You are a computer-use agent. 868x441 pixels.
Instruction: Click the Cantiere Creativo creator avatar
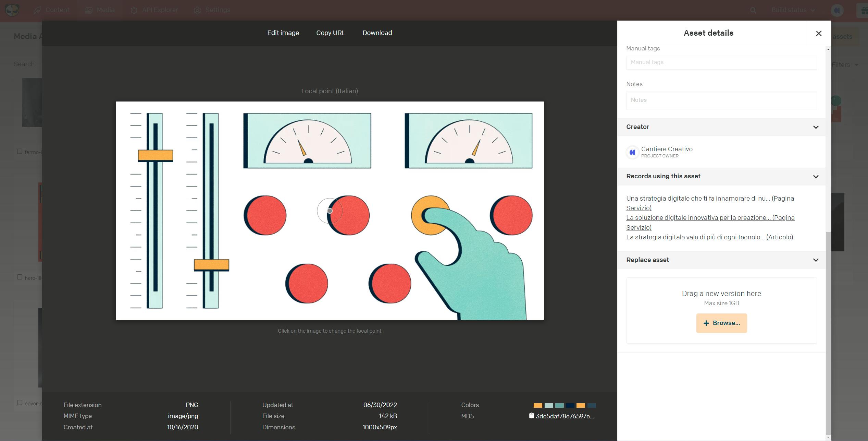[x=632, y=152]
